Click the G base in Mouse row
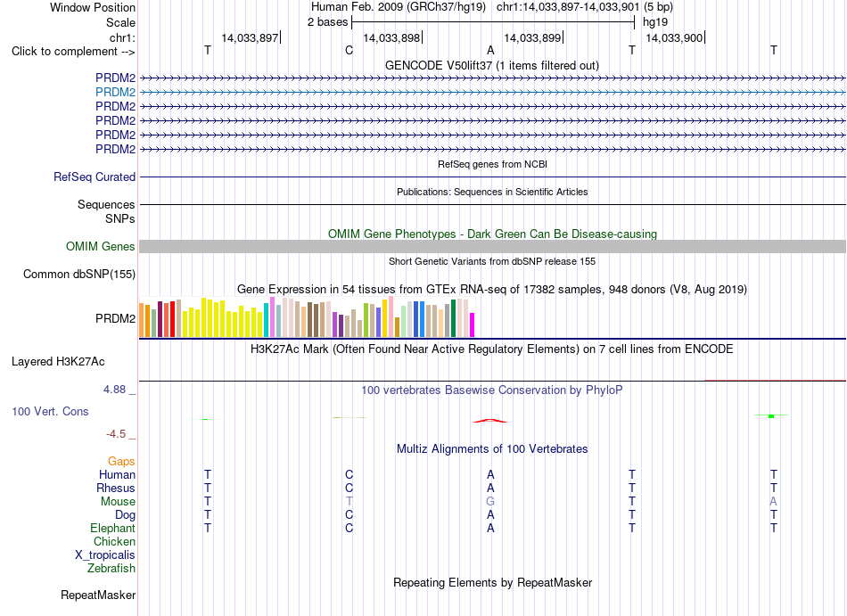Screen dimensions: 847x616 click(x=490, y=502)
